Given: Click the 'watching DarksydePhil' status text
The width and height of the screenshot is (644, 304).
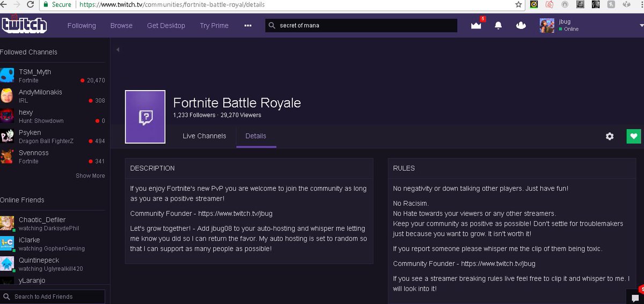Looking at the screenshot, I should [x=49, y=228].
